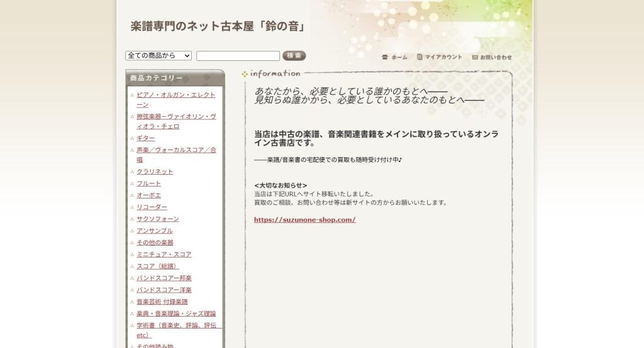The width and height of the screenshot is (644, 348).
Task: Click the 検索 search button
Action: [294, 55]
